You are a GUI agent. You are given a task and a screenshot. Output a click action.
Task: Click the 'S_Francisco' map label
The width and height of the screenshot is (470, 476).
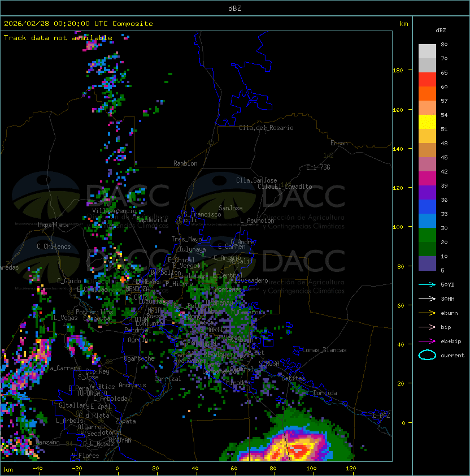pyautogui.click(x=203, y=214)
